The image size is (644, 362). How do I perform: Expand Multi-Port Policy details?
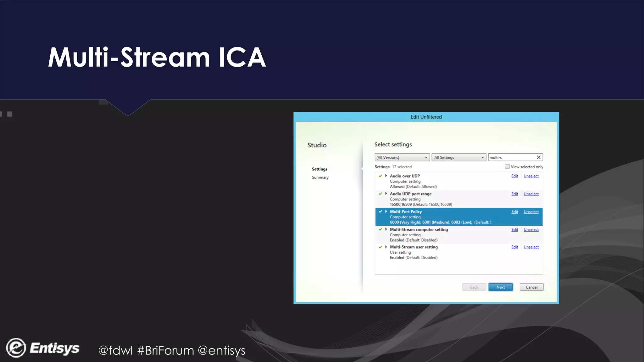pyautogui.click(x=386, y=211)
